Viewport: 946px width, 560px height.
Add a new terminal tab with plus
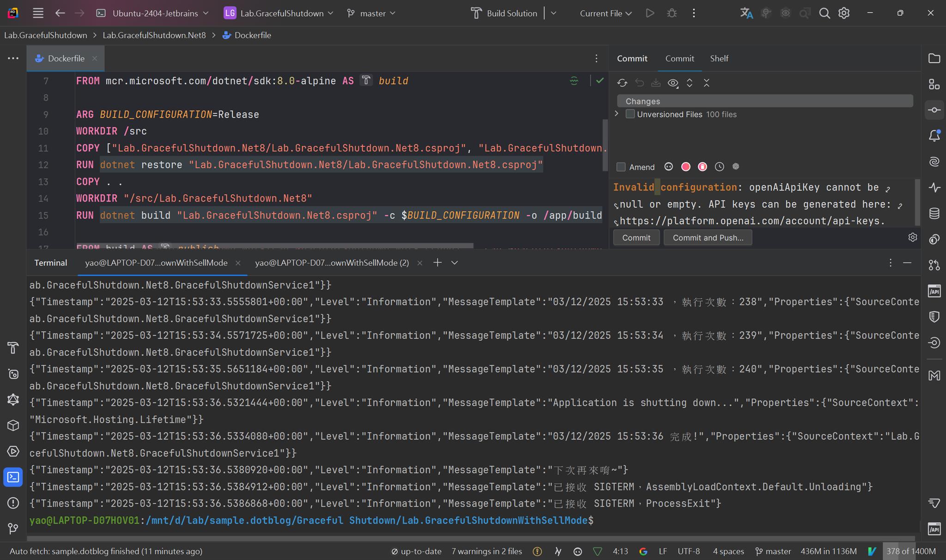coord(437,263)
